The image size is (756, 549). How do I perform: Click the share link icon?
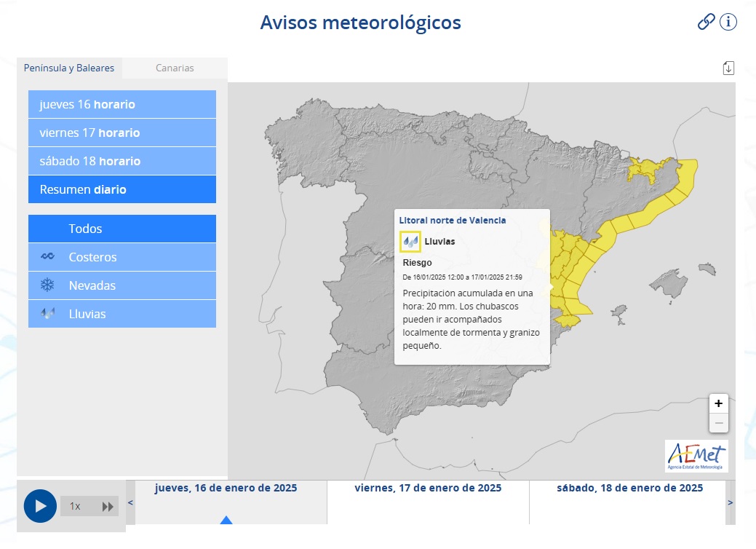[x=705, y=22]
